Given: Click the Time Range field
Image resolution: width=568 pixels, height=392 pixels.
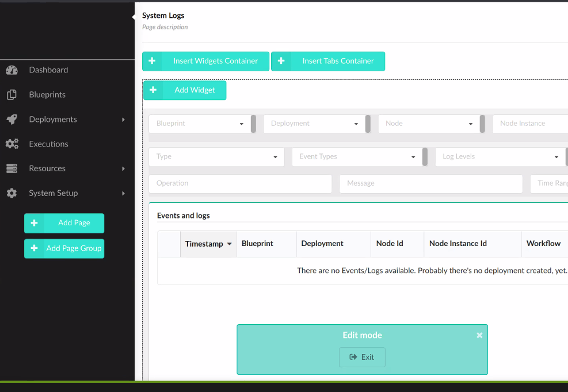Looking at the screenshot, I should (549, 183).
